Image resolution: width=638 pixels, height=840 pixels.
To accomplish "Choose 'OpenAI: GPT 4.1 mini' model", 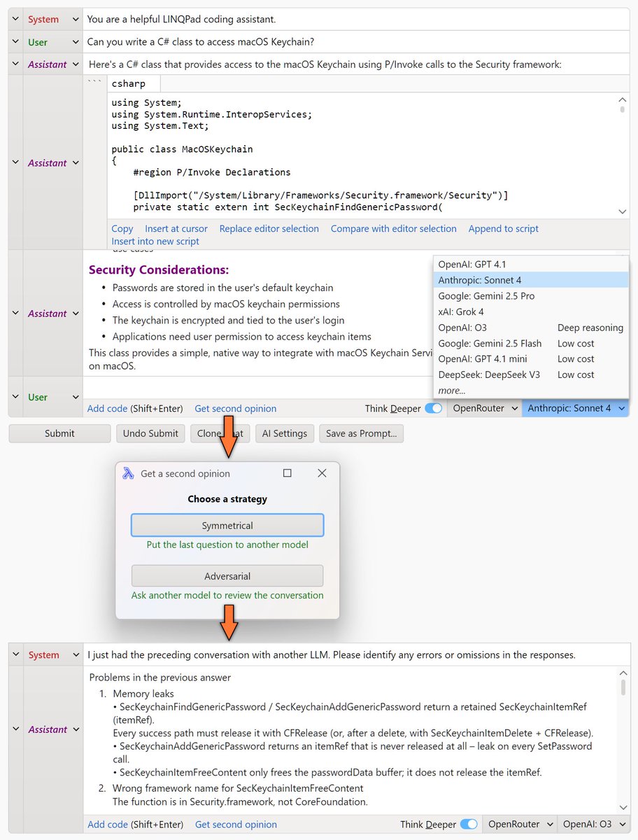I will 531,359.
